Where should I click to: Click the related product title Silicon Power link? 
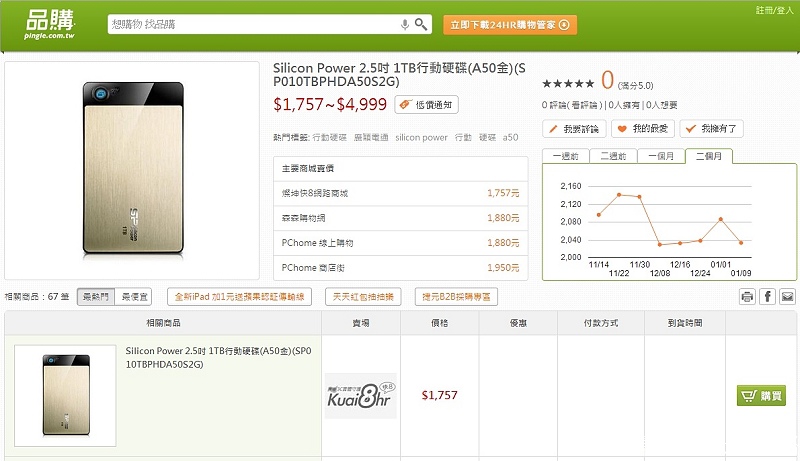pyautogui.click(x=218, y=357)
